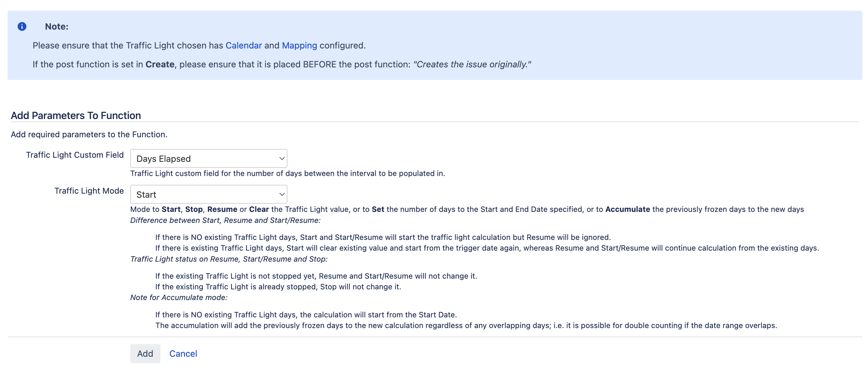Screen dimensions: 868x369
Task: Click the help text below the Days Elapsed dropdown
Action: [287, 173]
